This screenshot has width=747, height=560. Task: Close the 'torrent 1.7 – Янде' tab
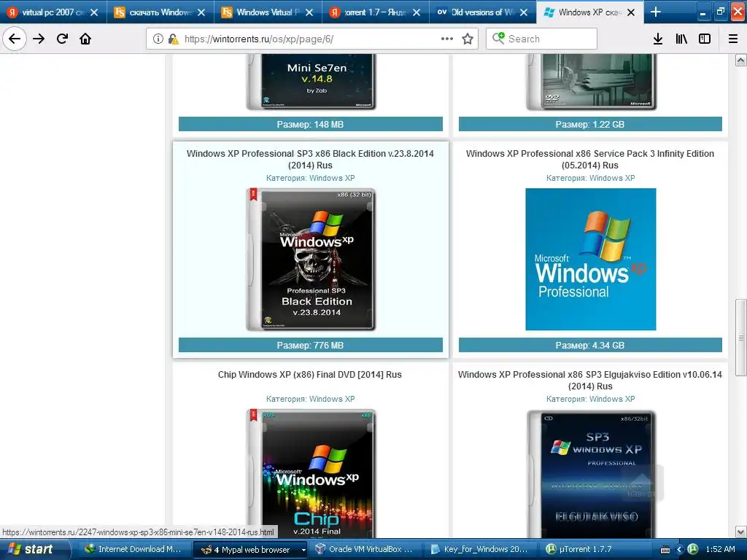point(417,12)
